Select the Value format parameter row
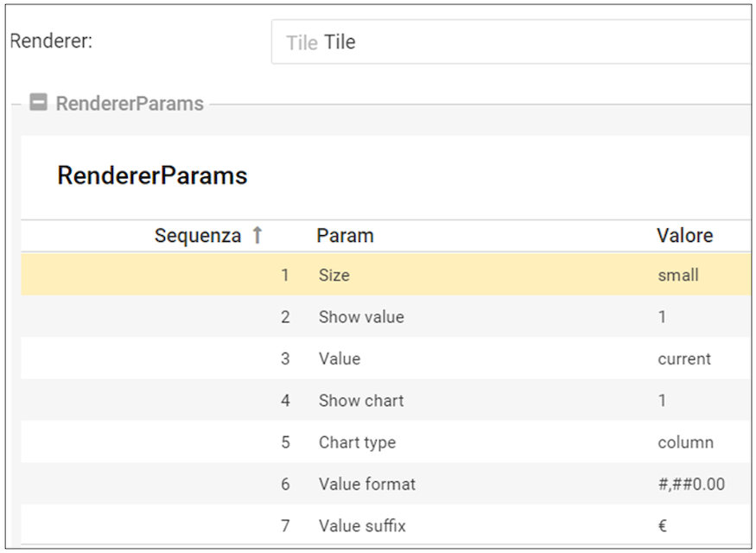The width and height of the screenshot is (756, 553). coord(367,484)
